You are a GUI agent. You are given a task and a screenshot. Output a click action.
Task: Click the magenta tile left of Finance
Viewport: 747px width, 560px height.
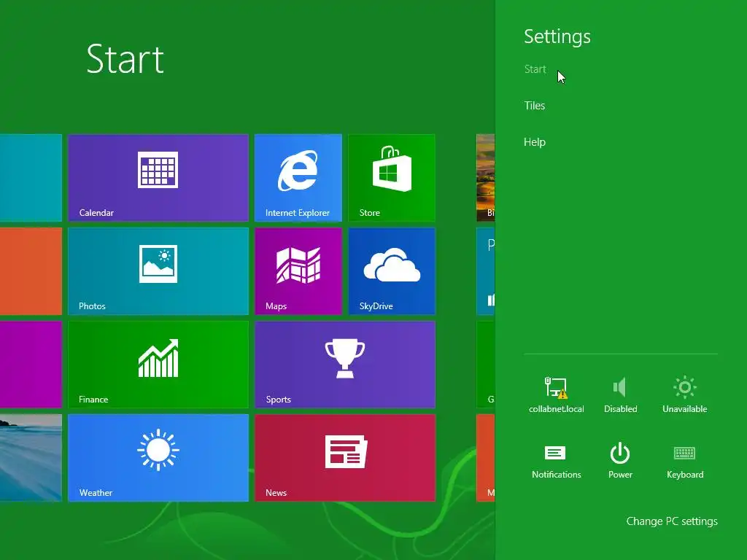[31, 365]
